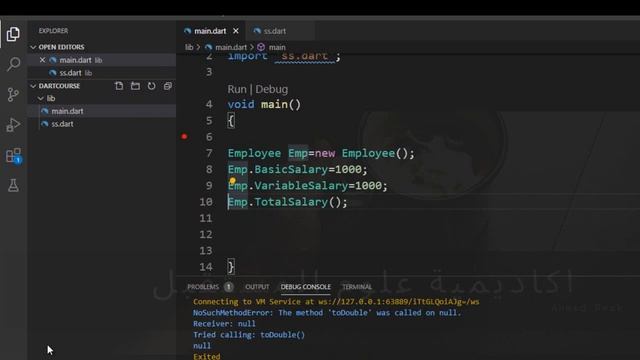Screen dimensions: 640x360
Task: Click line number 10 in the gutter
Action: tap(206, 202)
